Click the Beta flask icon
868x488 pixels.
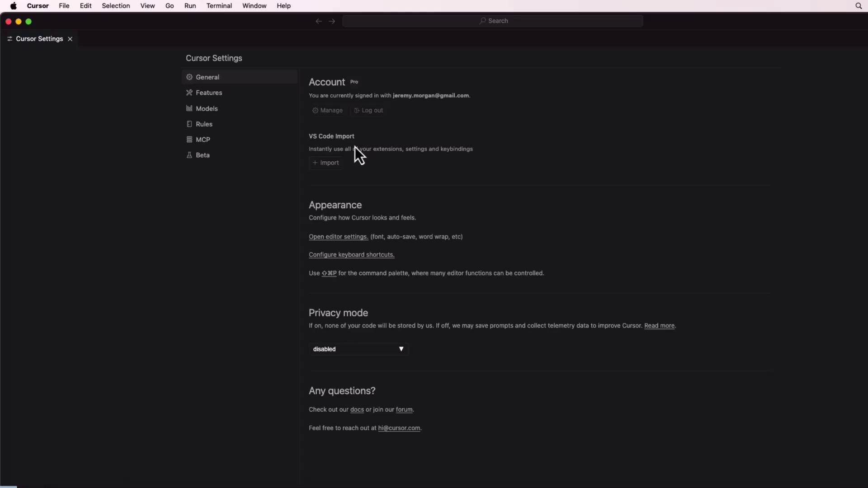(189, 155)
